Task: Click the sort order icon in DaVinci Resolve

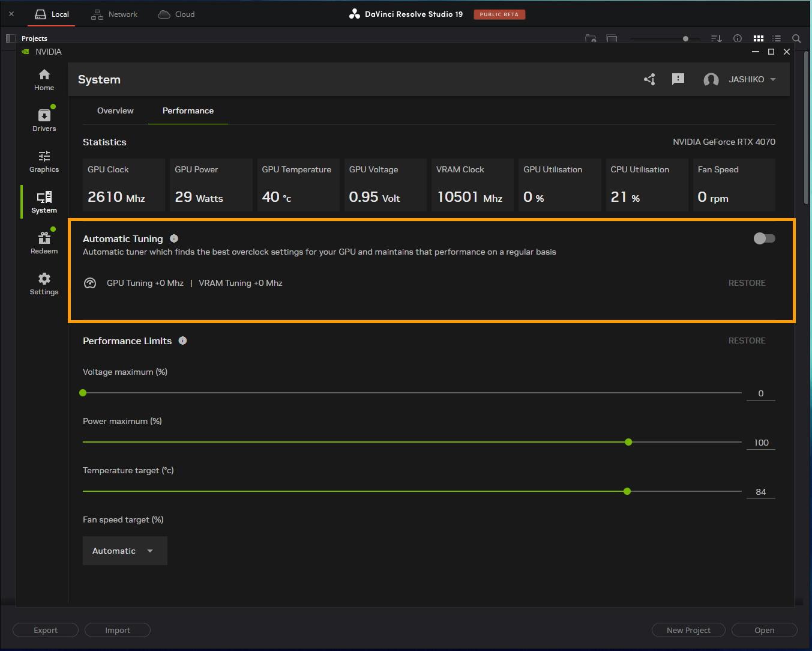Action: click(716, 38)
